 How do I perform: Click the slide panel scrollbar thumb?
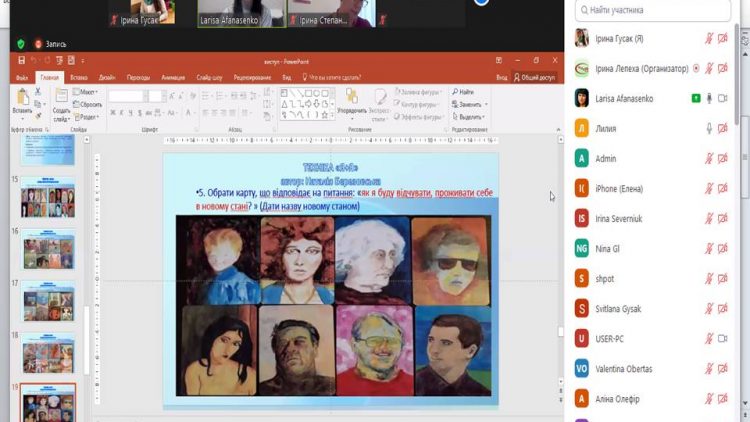[87, 341]
